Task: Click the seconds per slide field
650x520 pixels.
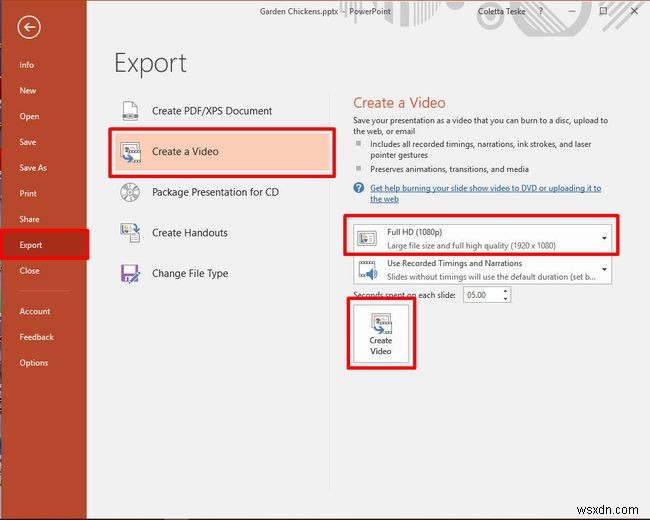Action: point(482,295)
